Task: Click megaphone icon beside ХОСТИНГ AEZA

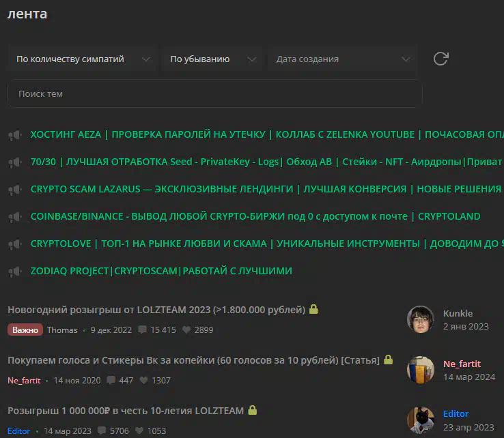Action: (15, 135)
